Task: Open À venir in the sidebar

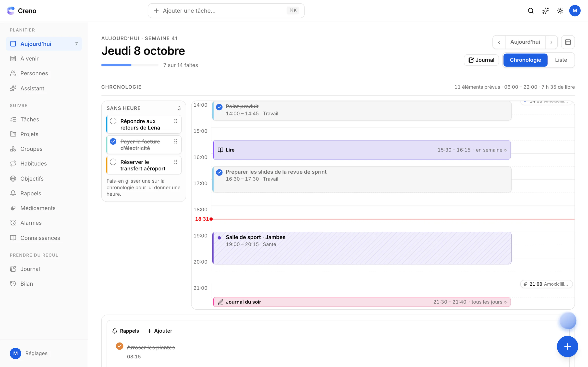Action: pyautogui.click(x=44, y=59)
